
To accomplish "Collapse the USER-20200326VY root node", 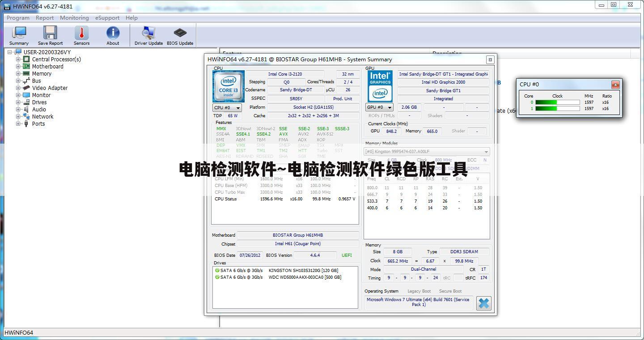I will point(10,52).
